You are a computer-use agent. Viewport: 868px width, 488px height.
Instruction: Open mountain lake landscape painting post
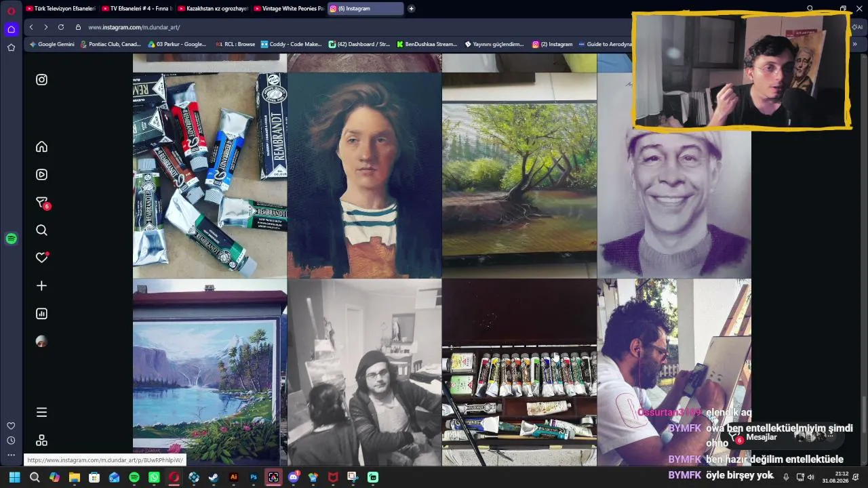coord(210,373)
